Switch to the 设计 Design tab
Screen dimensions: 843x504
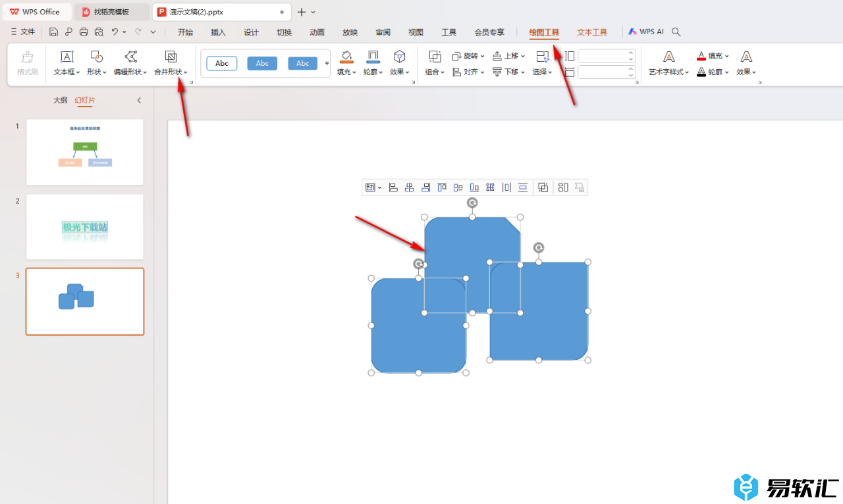(251, 32)
